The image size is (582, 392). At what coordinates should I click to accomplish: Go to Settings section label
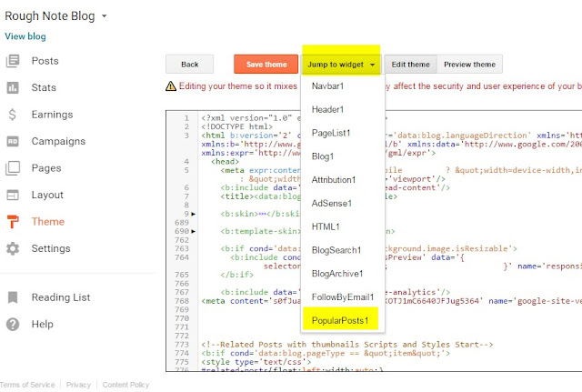tap(51, 248)
